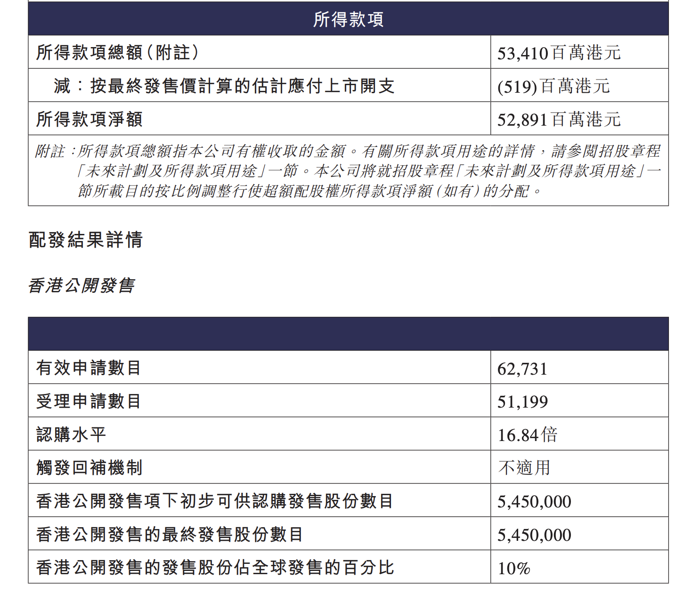
Task: Click the 最終發售股份數目 5,450,000 value
Action: [534, 535]
